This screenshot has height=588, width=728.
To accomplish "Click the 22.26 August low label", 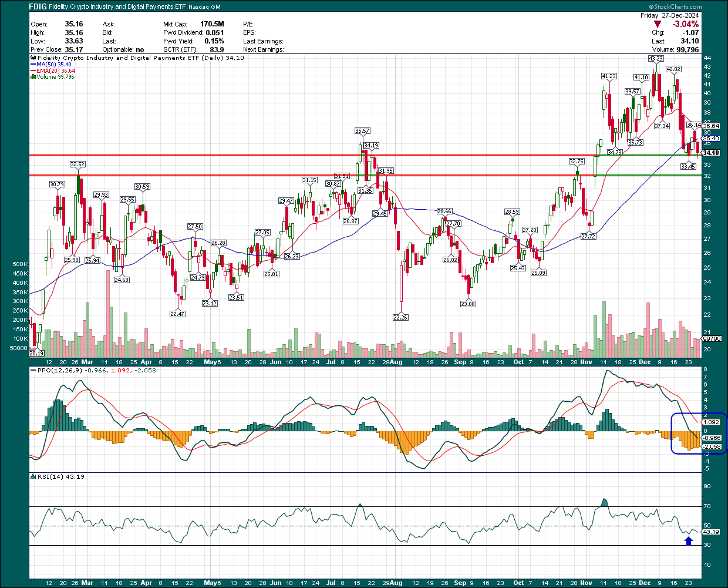I will click(x=400, y=318).
